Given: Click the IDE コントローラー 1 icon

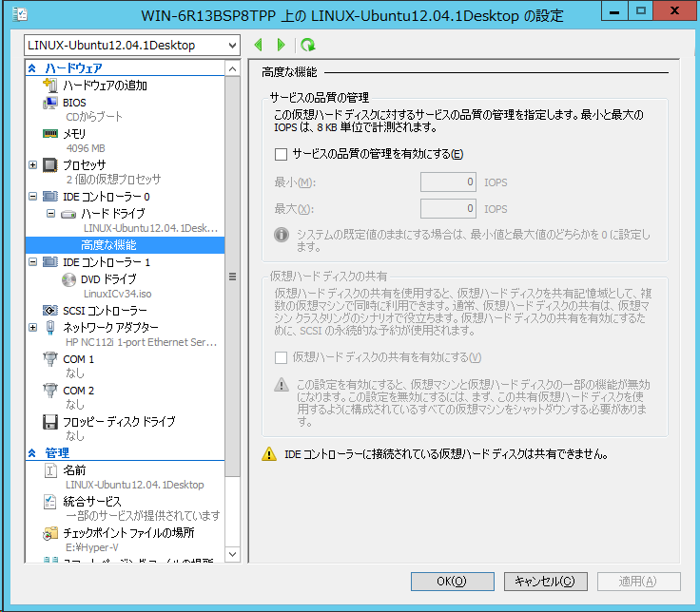Looking at the screenshot, I should pyautogui.click(x=50, y=262).
